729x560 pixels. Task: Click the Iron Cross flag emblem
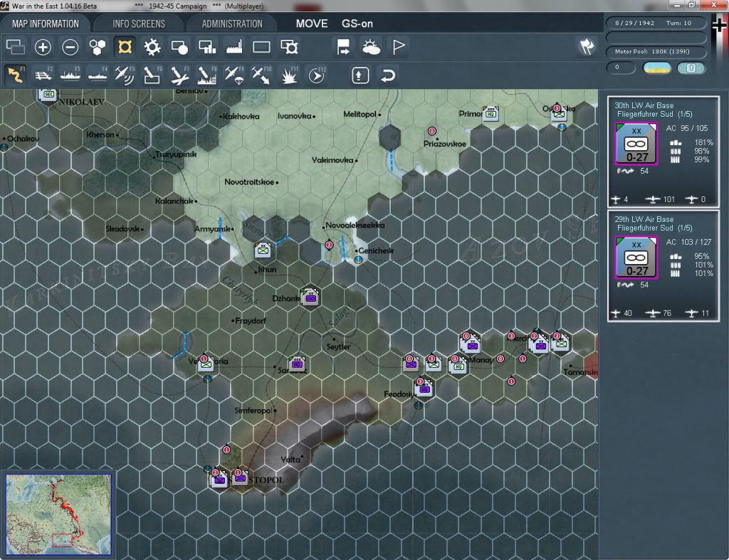(x=719, y=24)
